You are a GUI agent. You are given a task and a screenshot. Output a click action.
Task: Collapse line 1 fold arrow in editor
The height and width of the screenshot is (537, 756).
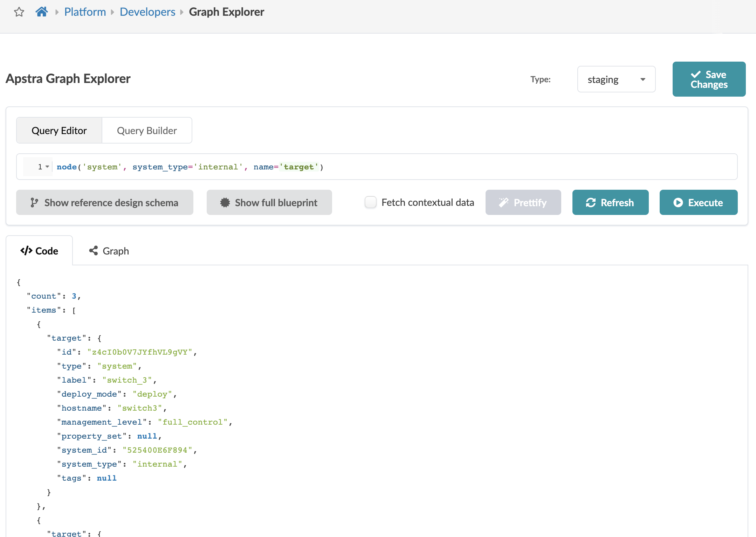(47, 167)
